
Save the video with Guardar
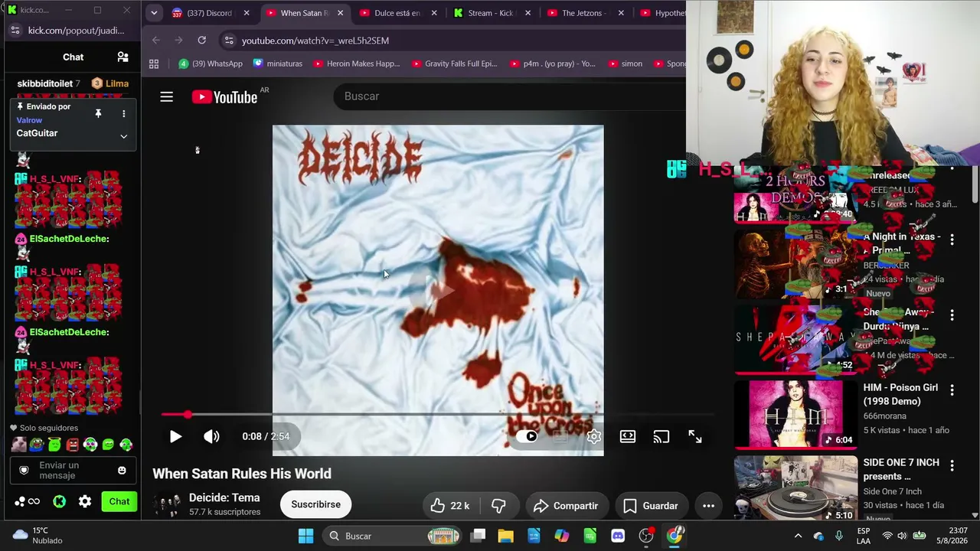coord(651,506)
